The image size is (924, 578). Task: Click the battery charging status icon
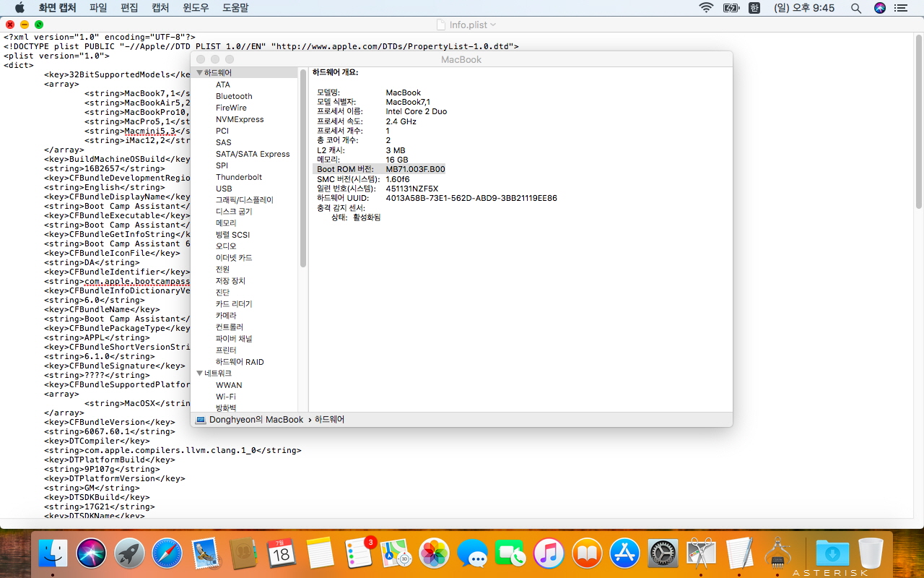(731, 8)
